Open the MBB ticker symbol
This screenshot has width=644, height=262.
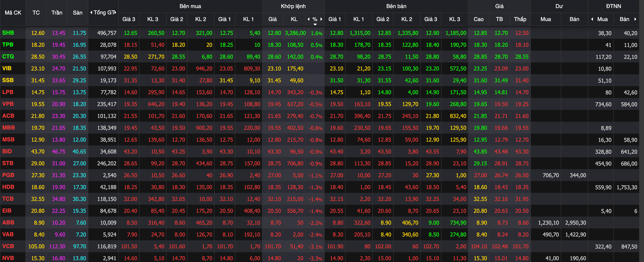(x=8, y=128)
